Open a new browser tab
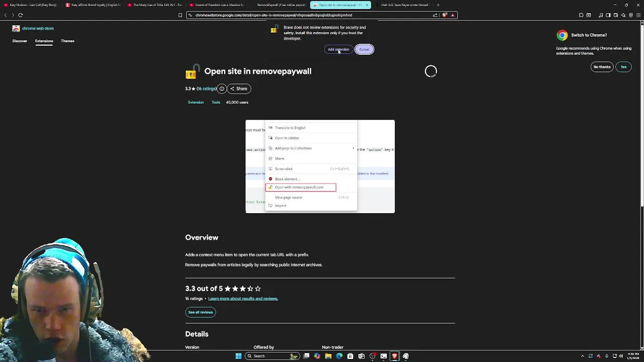Screen dimensions: 644x362 click(x=438, y=5)
